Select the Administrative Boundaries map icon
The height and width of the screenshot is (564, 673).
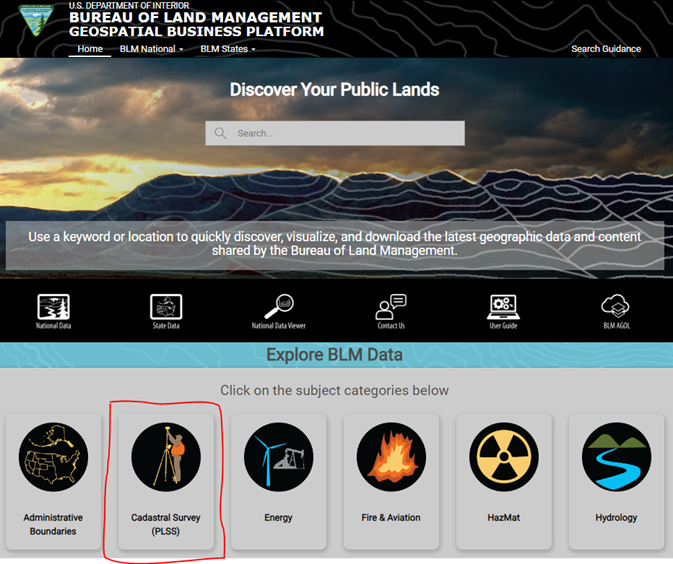[53, 457]
